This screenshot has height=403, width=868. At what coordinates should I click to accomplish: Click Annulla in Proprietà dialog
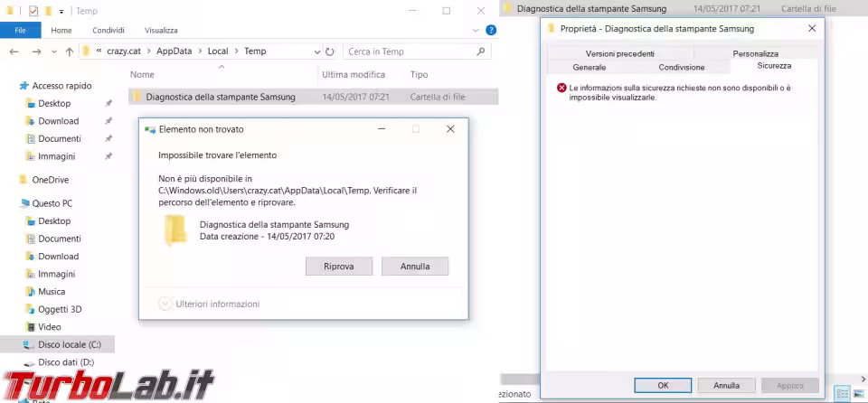726,385
